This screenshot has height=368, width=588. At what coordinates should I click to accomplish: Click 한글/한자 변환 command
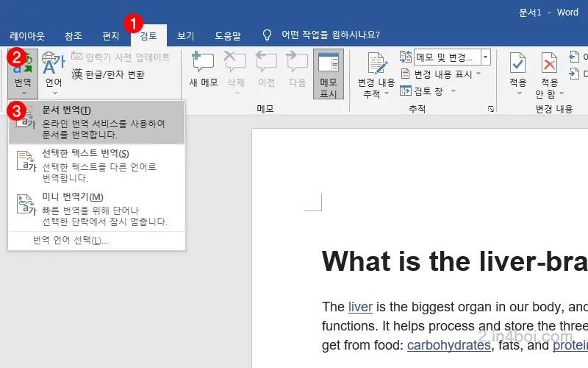(x=108, y=74)
